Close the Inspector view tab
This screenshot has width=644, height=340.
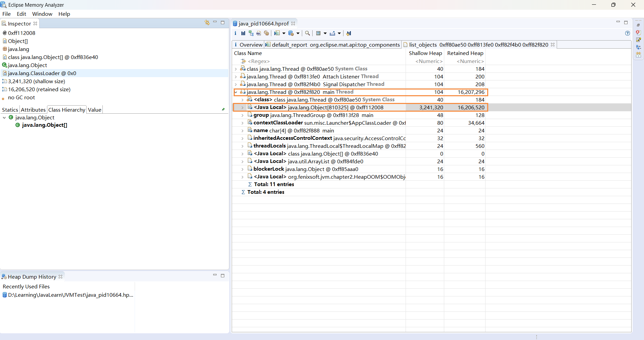pos(35,23)
